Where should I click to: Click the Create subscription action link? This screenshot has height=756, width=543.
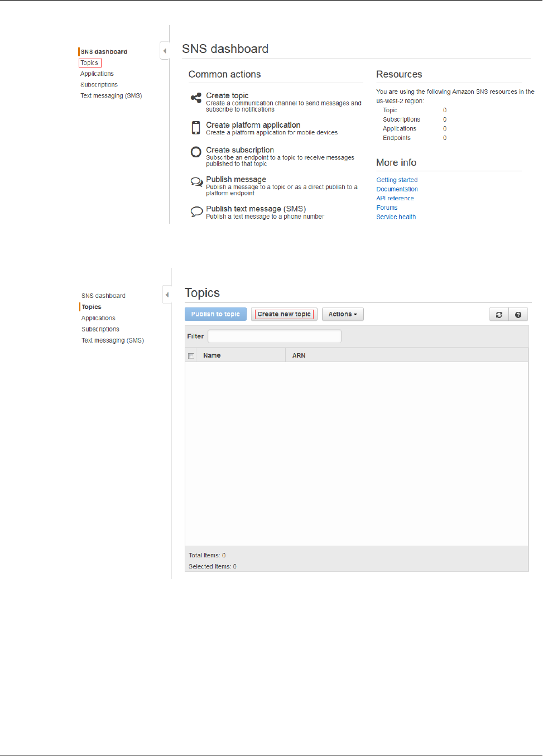tap(240, 150)
